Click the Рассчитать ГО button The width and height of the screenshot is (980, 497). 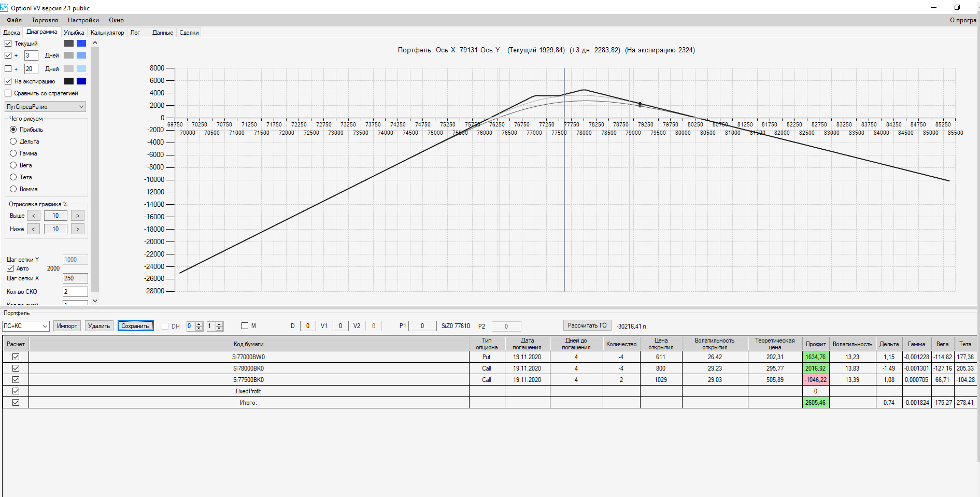coord(587,325)
